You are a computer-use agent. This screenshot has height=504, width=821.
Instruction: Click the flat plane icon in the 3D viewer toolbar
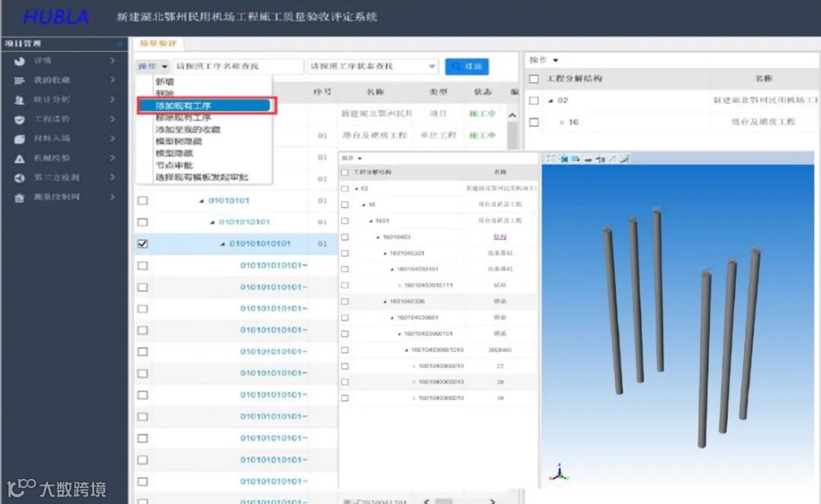[588, 159]
